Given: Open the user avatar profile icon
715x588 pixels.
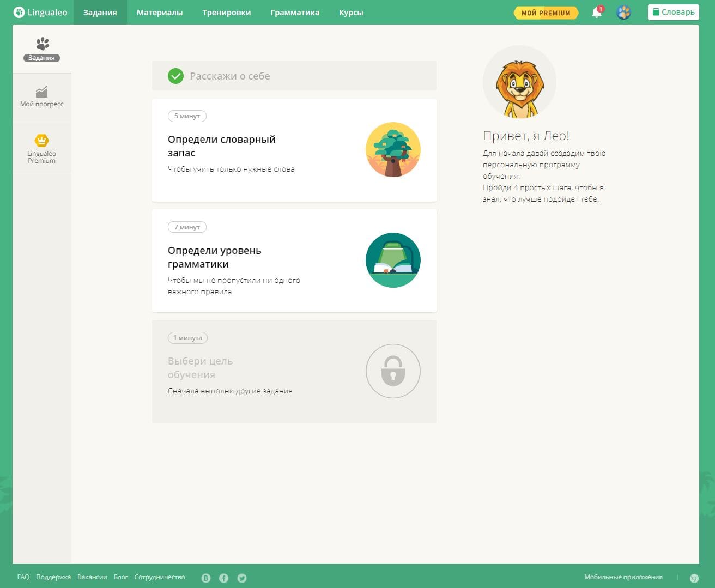Looking at the screenshot, I should 623,12.
